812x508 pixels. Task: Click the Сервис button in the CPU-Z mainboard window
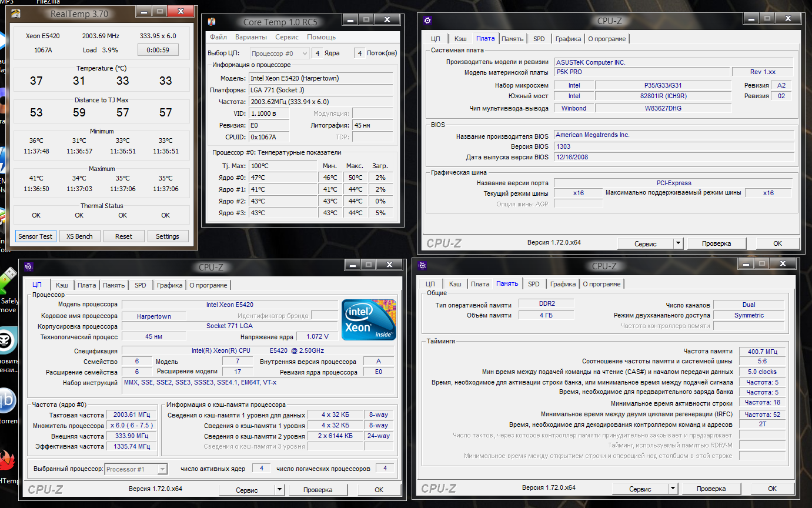coord(646,243)
